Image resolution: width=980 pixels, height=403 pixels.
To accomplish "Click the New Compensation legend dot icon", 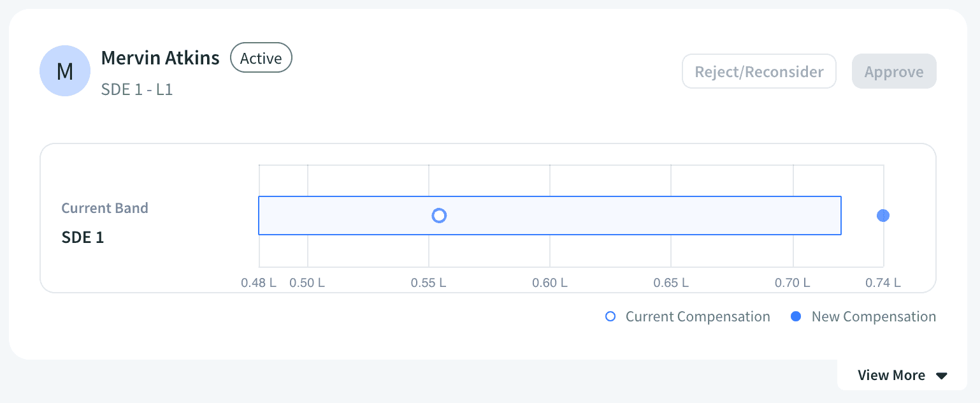I will click(796, 316).
